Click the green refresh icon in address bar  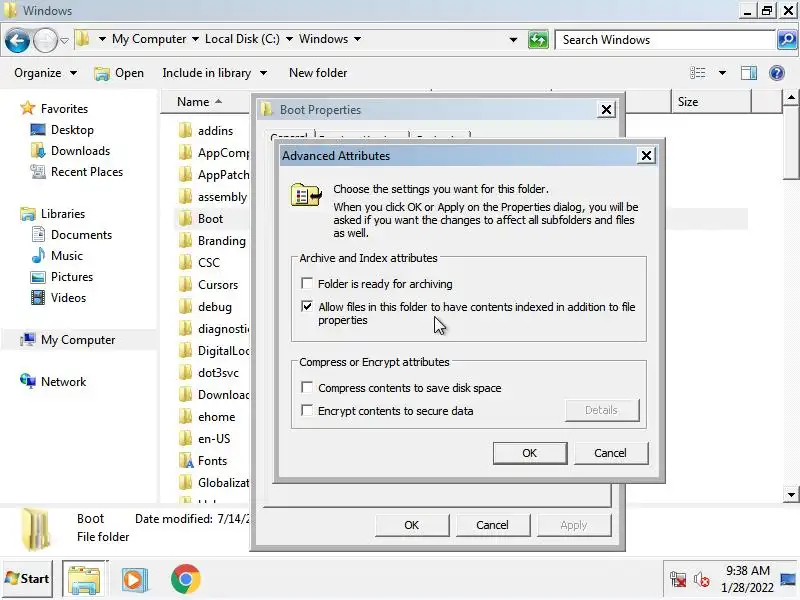click(538, 40)
